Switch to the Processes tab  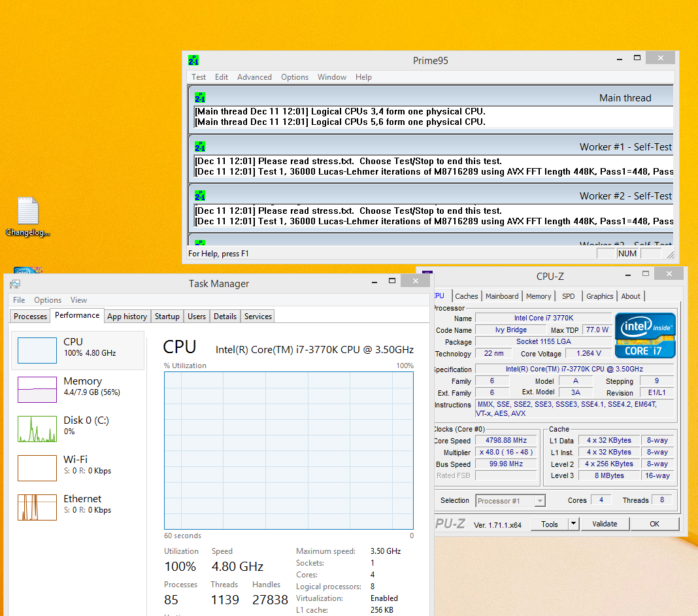(30, 317)
